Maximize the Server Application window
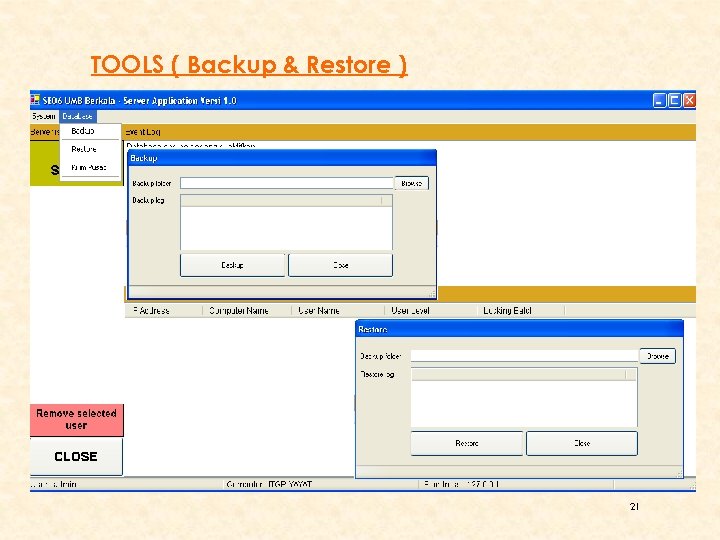 coord(675,101)
